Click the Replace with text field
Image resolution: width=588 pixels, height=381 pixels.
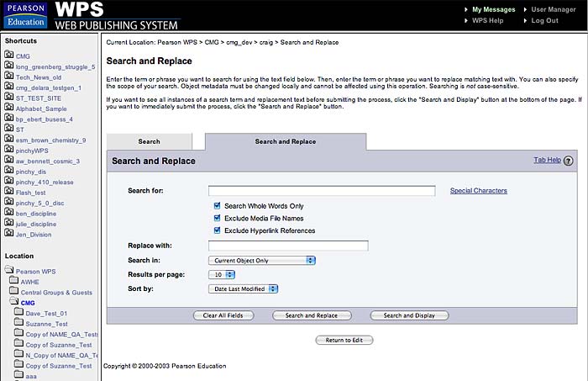pyautogui.click(x=288, y=246)
